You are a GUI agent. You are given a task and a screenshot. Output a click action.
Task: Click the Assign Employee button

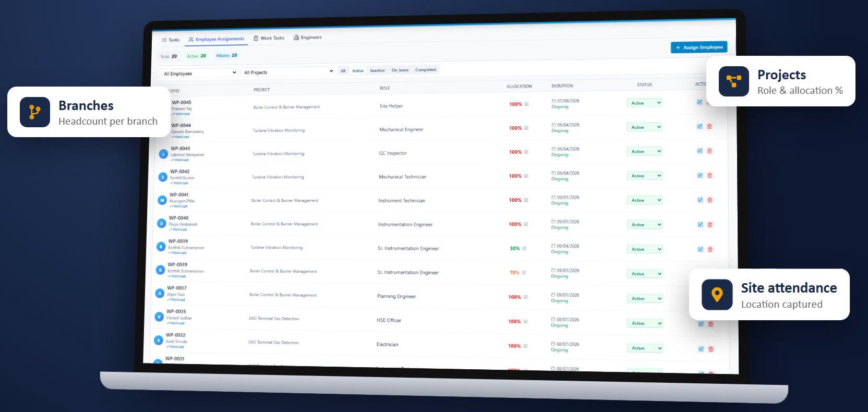(699, 47)
